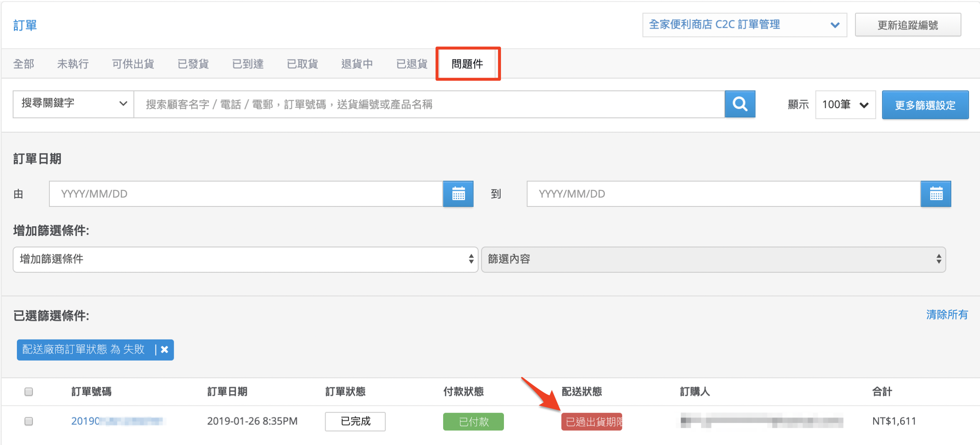
Task: Click the blue magnifier search icon
Action: 740,104
